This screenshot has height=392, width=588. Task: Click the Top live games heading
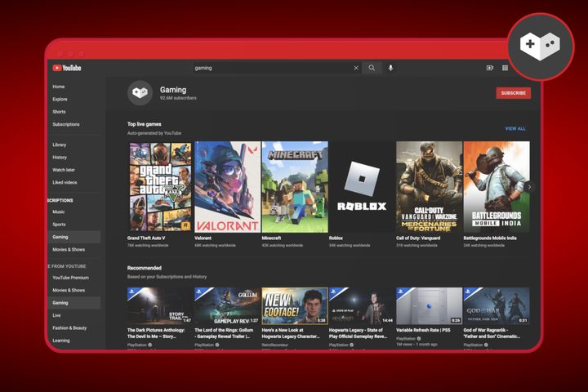144,124
